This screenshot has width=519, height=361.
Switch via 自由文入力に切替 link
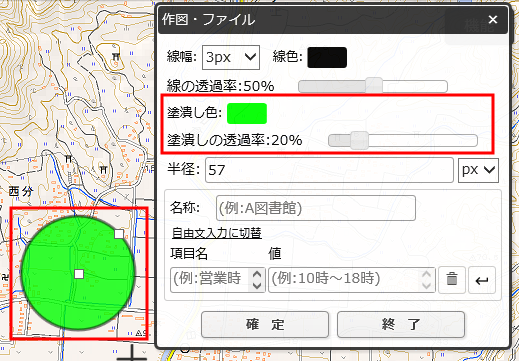point(217,233)
